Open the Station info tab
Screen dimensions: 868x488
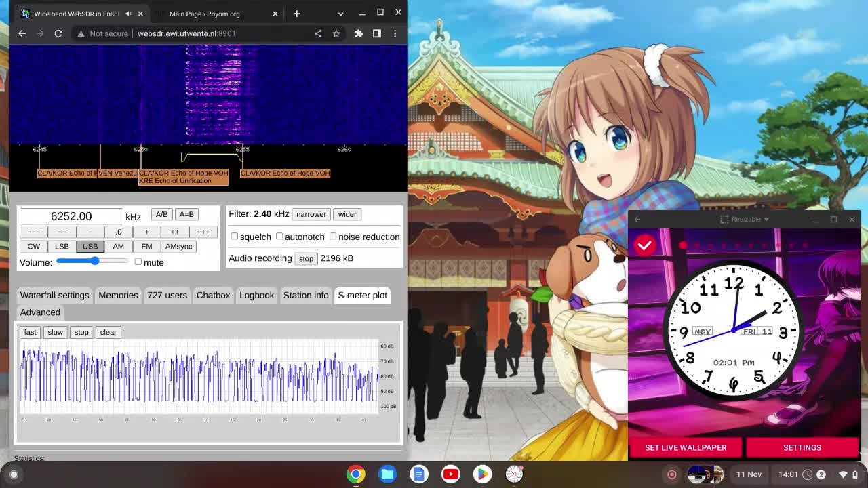pyautogui.click(x=306, y=295)
